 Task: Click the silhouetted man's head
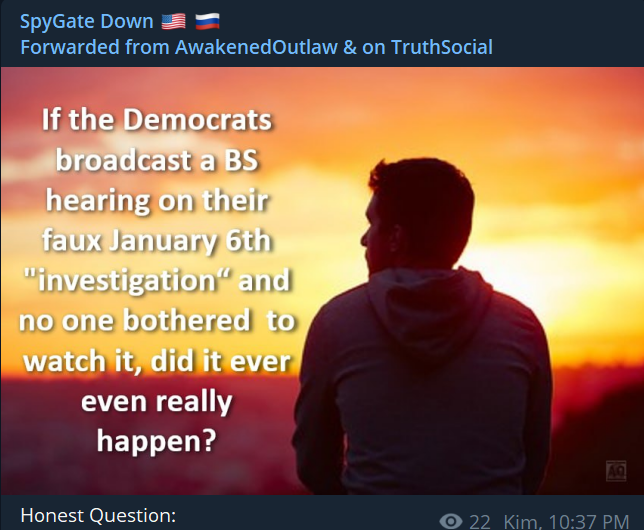(417, 214)
